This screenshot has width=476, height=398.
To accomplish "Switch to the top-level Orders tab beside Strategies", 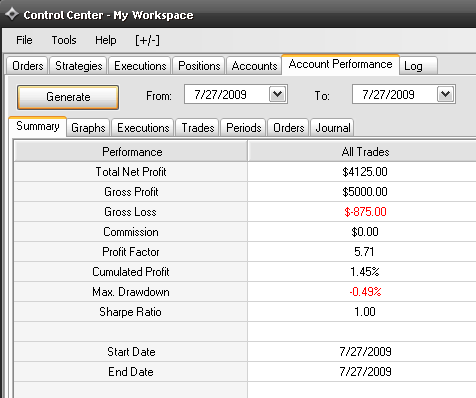I will 28,66.
